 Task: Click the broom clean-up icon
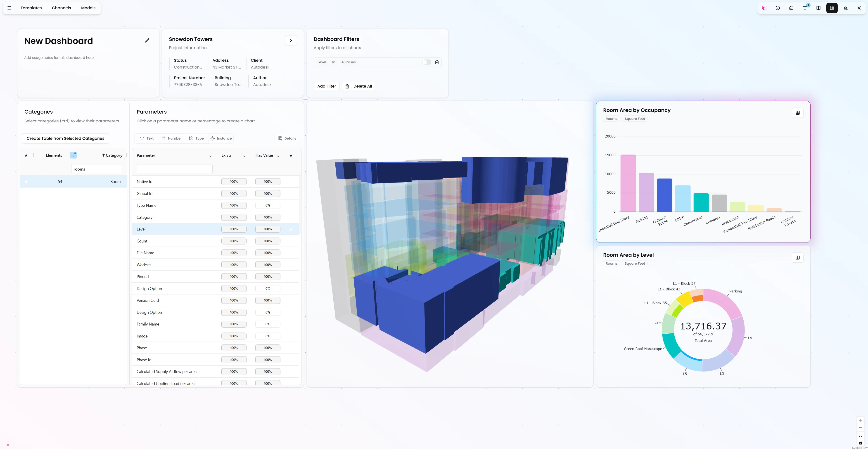pos(845,8)
